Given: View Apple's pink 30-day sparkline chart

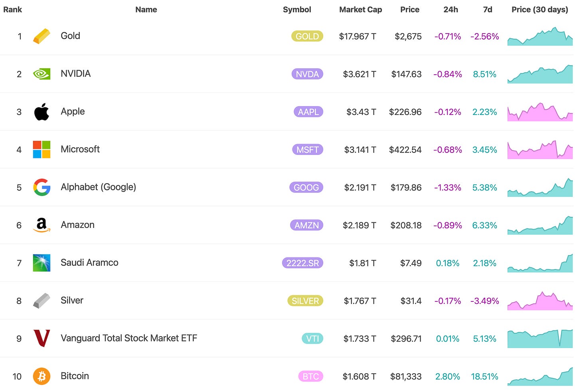Looking at the screenshot, I should [x=540, y=112].
